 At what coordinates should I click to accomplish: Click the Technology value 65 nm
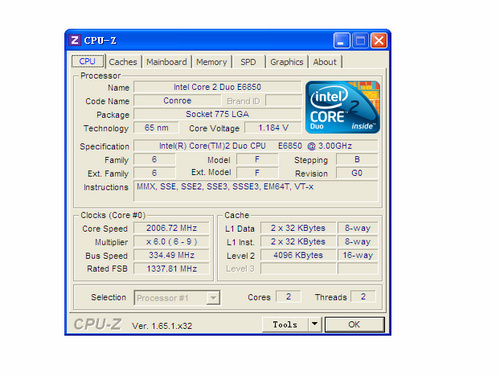[156, 128]
